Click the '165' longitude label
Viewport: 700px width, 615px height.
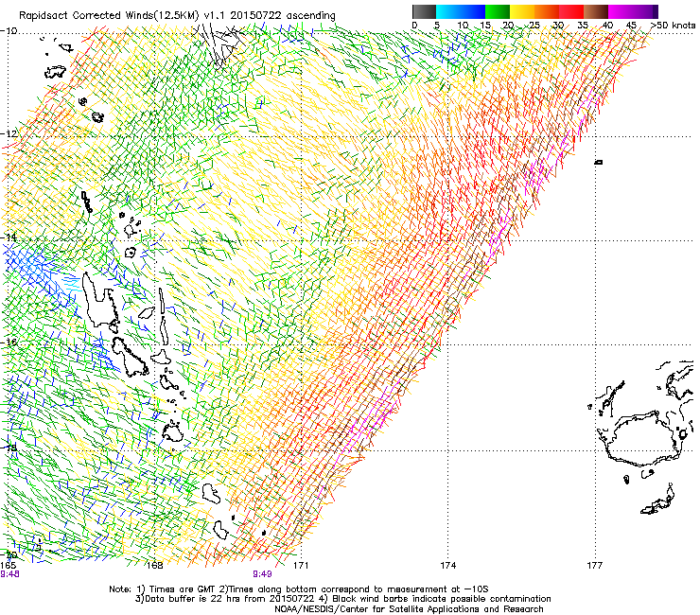point(8,566)
